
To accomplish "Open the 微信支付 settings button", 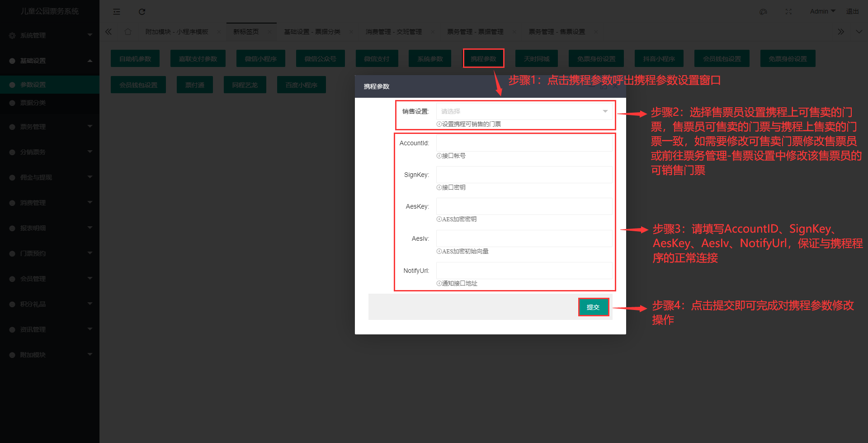I will pos(377,58).
